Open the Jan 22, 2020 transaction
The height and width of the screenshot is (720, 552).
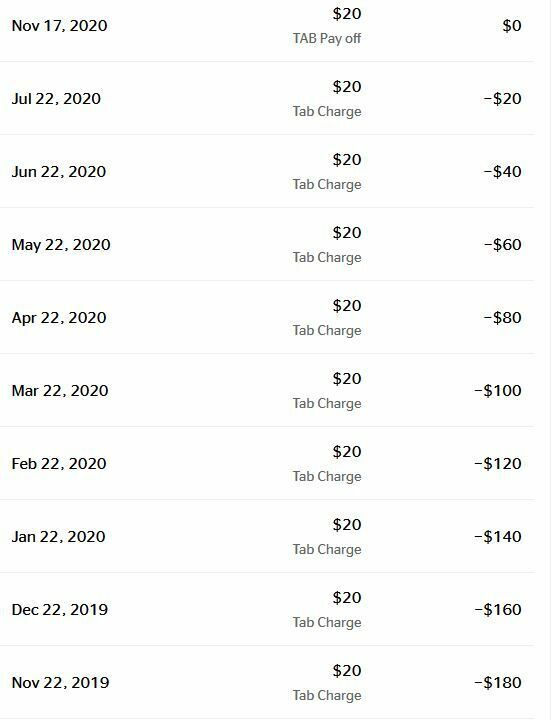[267, 536]
